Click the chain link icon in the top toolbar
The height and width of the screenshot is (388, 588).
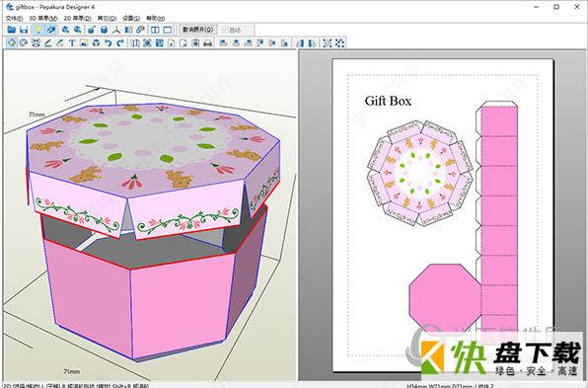[141, 30]
